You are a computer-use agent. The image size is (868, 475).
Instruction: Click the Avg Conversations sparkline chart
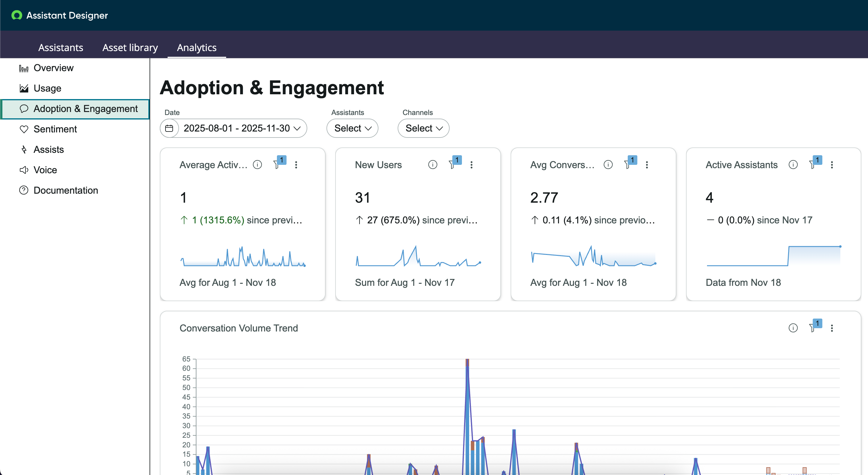(593, 256)
